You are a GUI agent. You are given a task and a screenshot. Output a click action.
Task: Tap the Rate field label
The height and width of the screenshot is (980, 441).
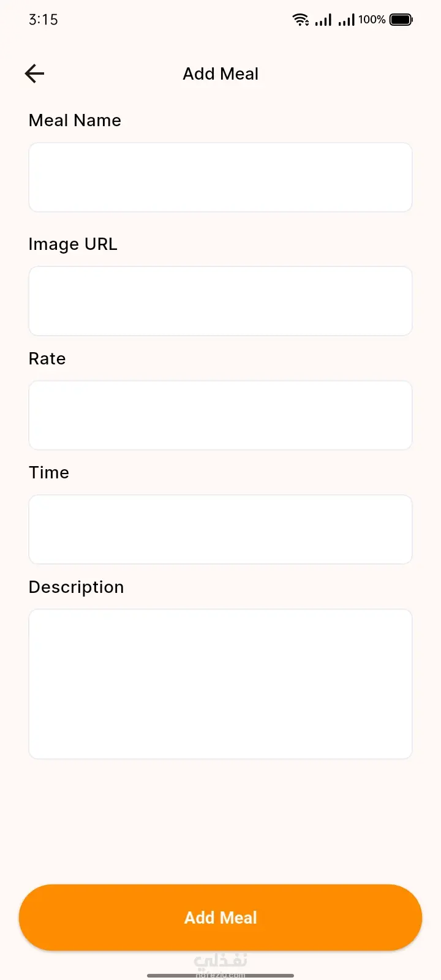tap(47, 358)
